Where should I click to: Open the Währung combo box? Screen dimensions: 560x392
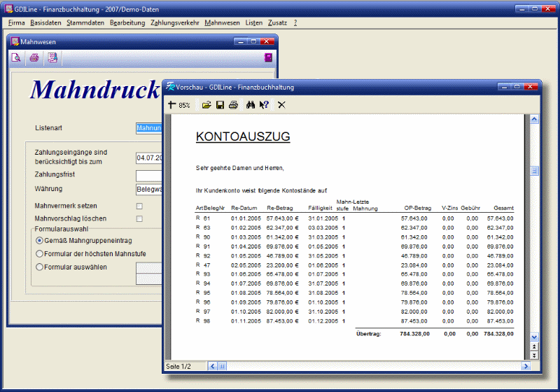click(x=149, y=189)
